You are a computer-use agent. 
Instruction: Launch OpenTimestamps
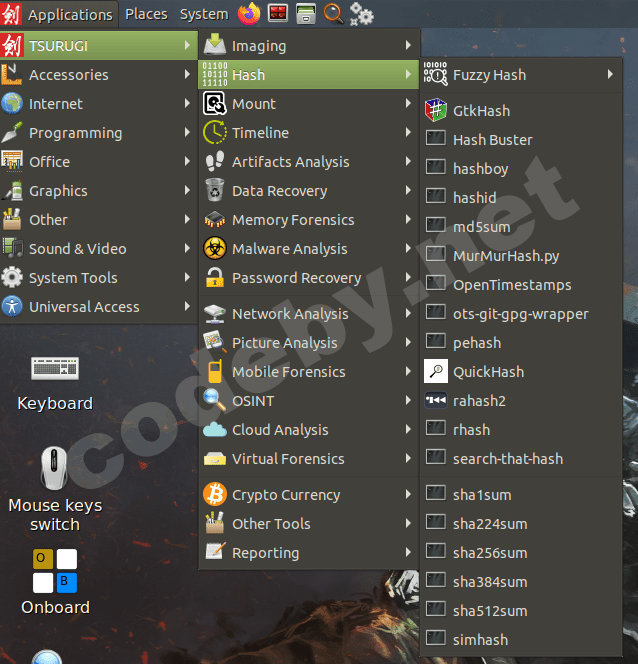(521, 285)
